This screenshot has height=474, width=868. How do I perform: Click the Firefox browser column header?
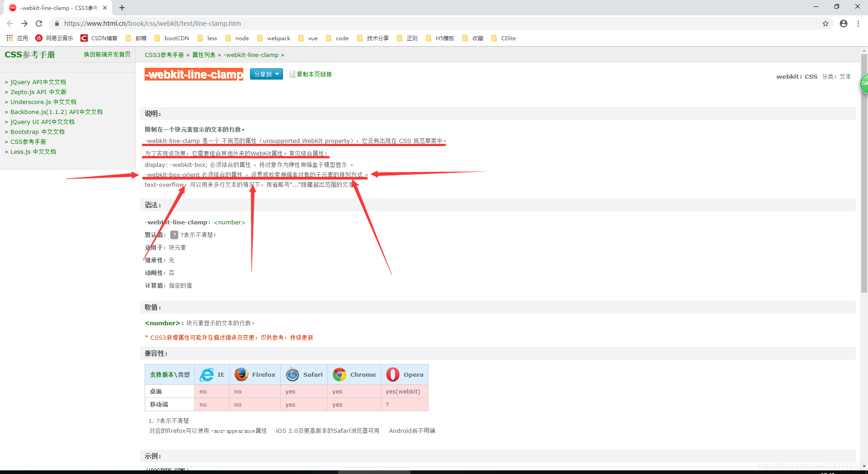point(255,374)
